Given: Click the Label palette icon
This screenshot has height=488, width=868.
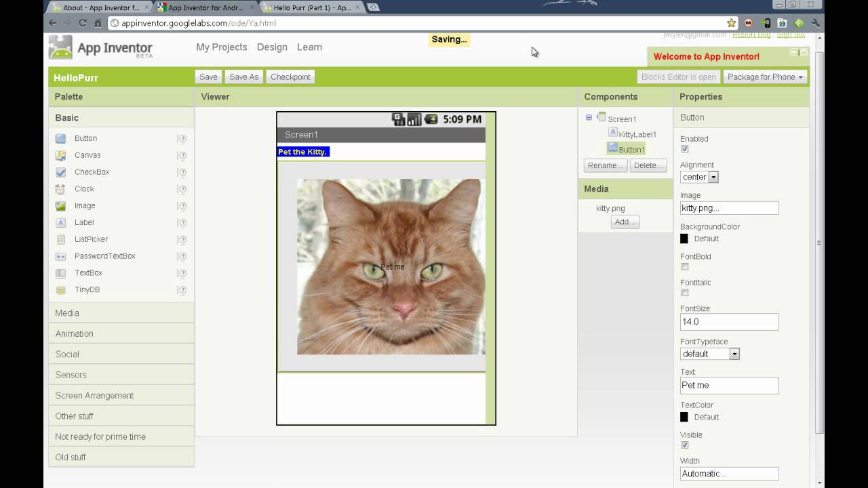Looking at the screenshot, I should coord(61,222).
